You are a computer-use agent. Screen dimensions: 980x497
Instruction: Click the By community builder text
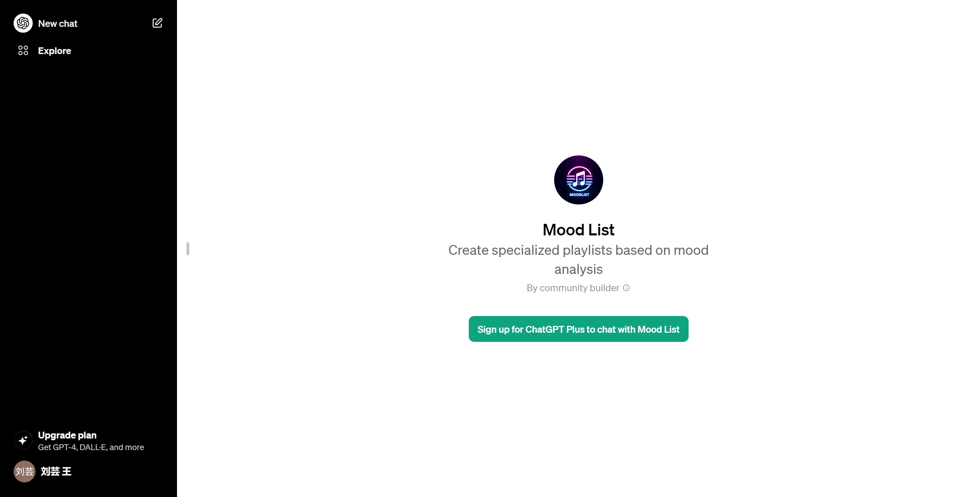[x=573, y=288]
